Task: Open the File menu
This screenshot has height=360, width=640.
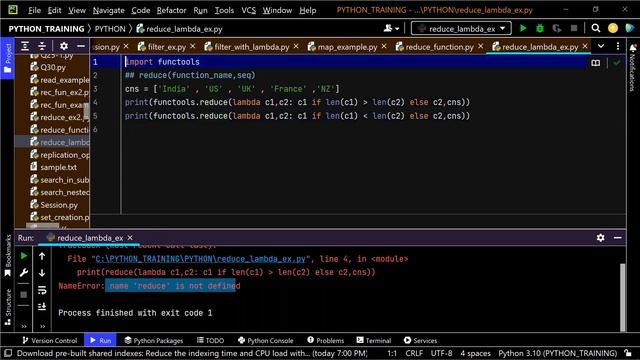Action: 34,10
